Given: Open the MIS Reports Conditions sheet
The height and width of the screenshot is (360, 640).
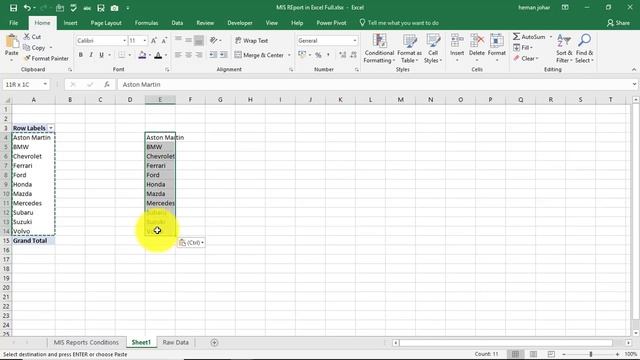Looking at the screenshot, I should tap(86, 342).
